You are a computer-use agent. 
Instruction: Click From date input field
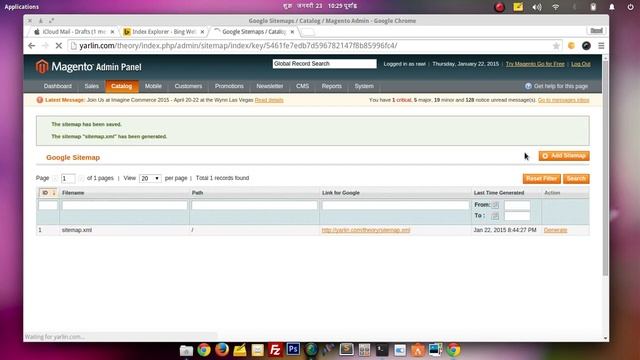517,205
